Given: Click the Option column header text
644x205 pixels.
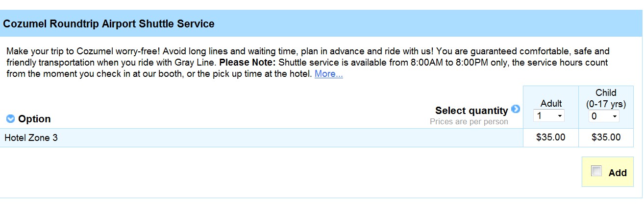Looking at the screenshot, I should pos(34,119).
